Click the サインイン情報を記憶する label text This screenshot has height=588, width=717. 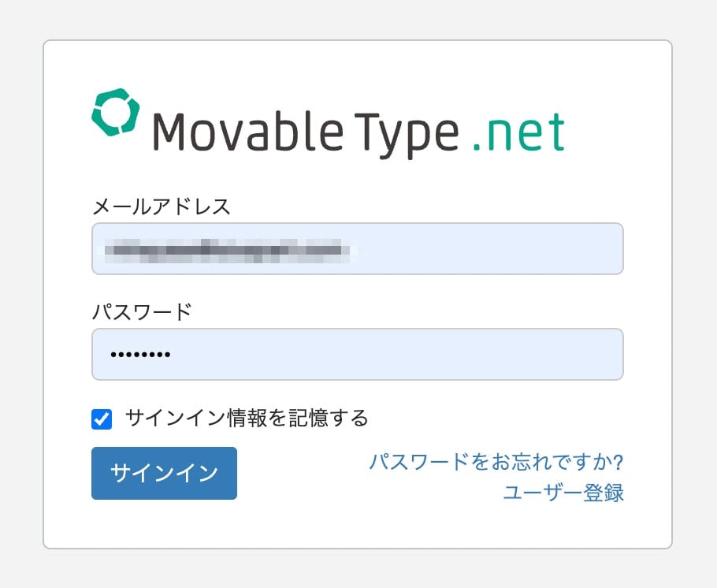point(247,418)
